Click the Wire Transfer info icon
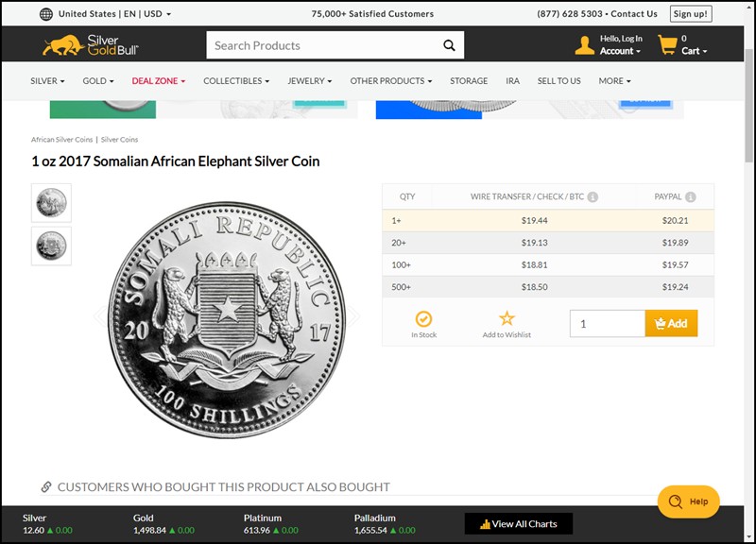Image resolution: width=756 pixels, height=544 pixels. click(x=593, y=197)
